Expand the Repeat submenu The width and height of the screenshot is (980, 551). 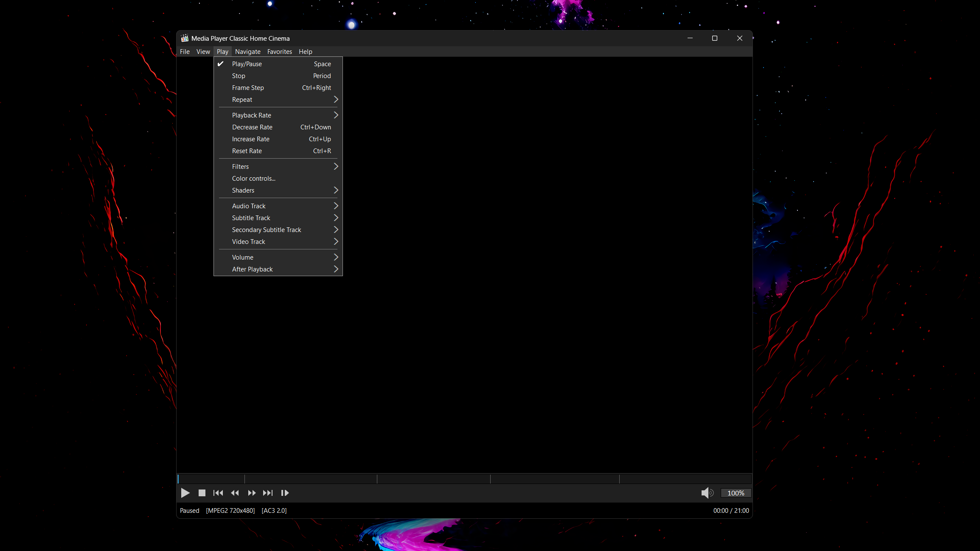[278, 100]
